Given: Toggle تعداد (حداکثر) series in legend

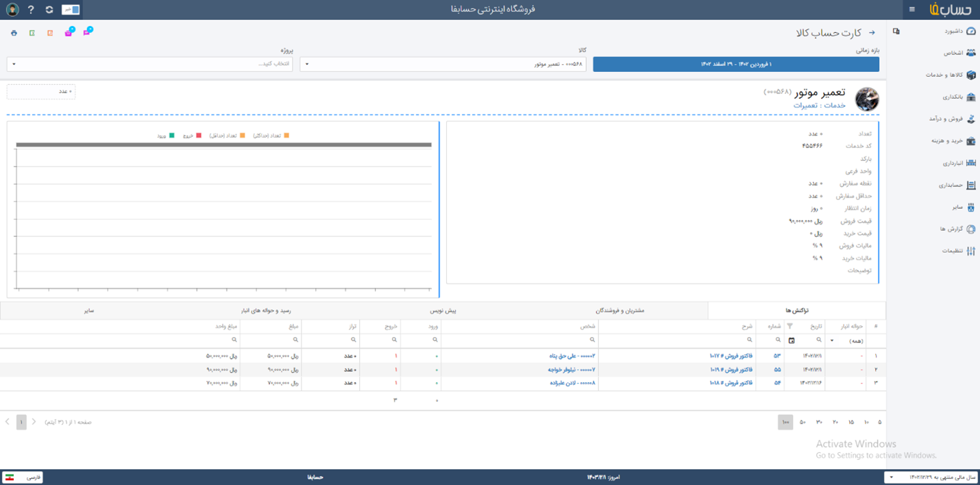Looking at the screenshot, I should tap(271, 136).
